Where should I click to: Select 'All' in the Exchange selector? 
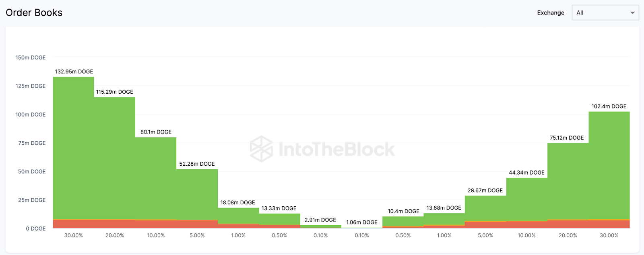(x=580, y=12)
